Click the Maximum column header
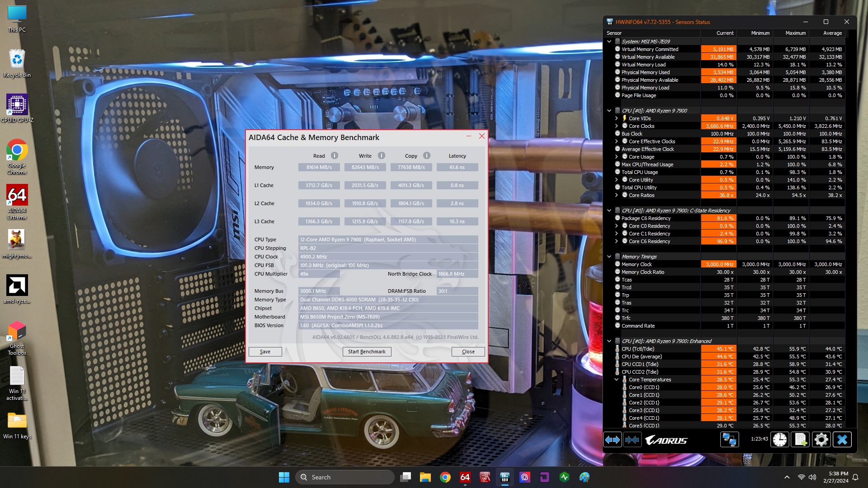Viewport: 868px width, 488px height. [791, 33]
